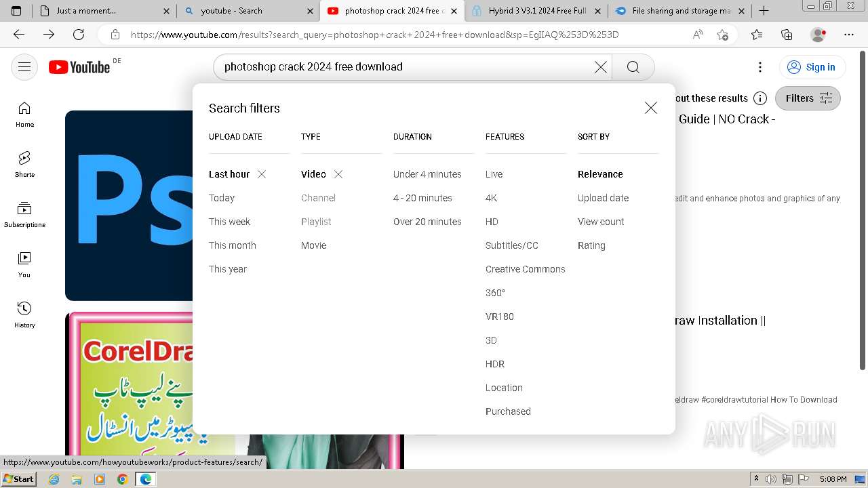Image resolution: width=868 pixels, height=488 pixels.
Task: Refresh the current page
Action: click(x=79, y=35)
